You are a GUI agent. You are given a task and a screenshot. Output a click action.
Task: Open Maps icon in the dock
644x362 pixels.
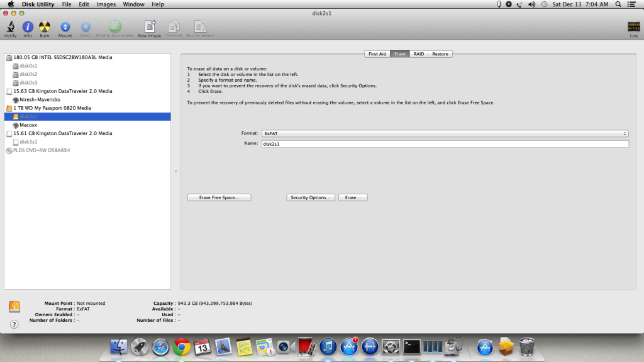point(265,347)
